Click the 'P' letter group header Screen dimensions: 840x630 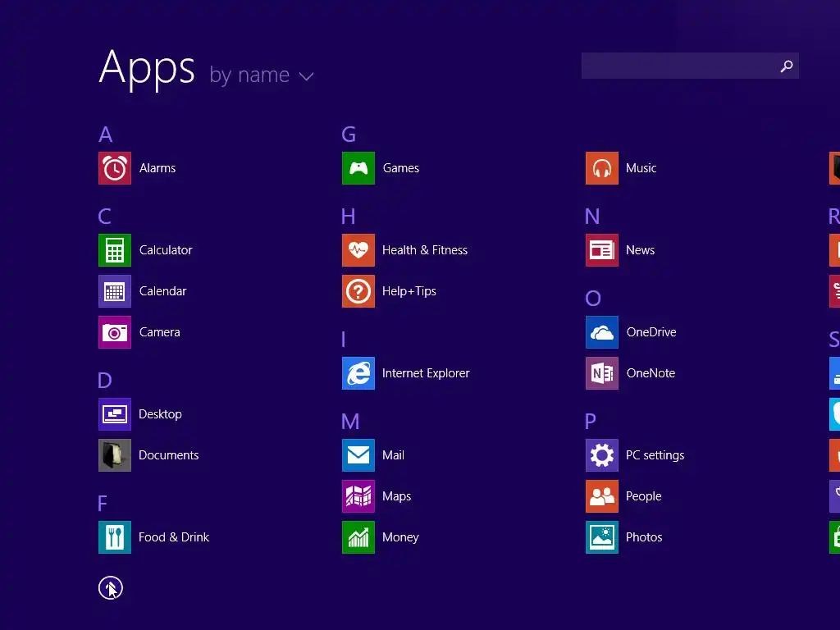(x=591, y=422)
